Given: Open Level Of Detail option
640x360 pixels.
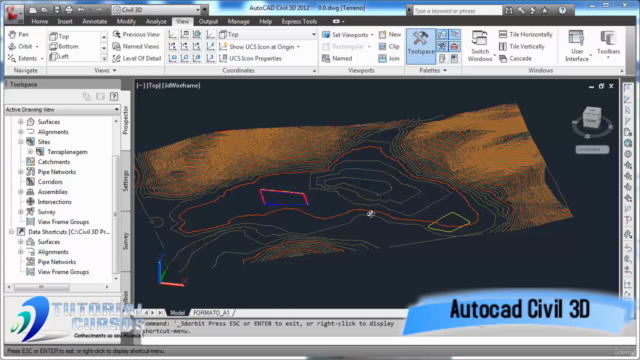Looking at the screenshot, I should pos(137,58).
